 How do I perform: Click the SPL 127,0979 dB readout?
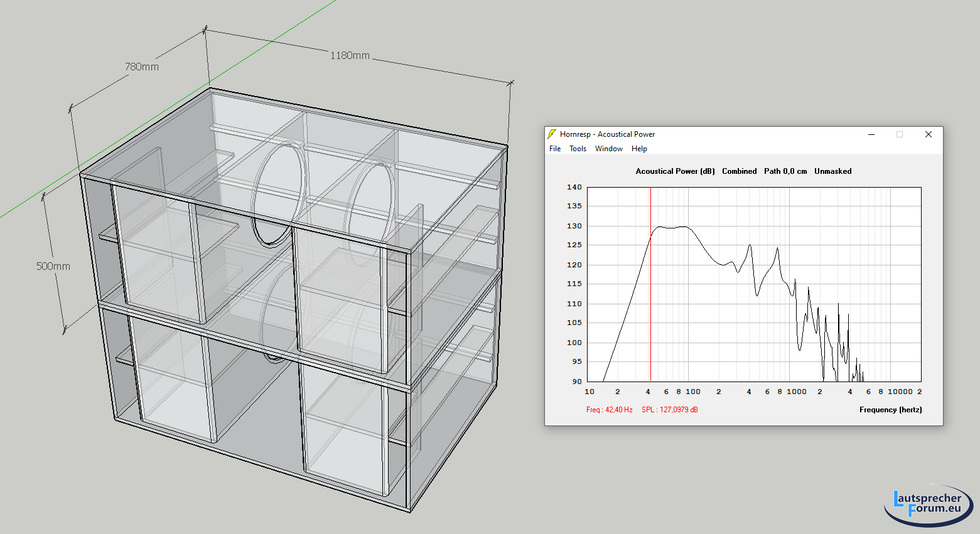(x=669, y=410)
